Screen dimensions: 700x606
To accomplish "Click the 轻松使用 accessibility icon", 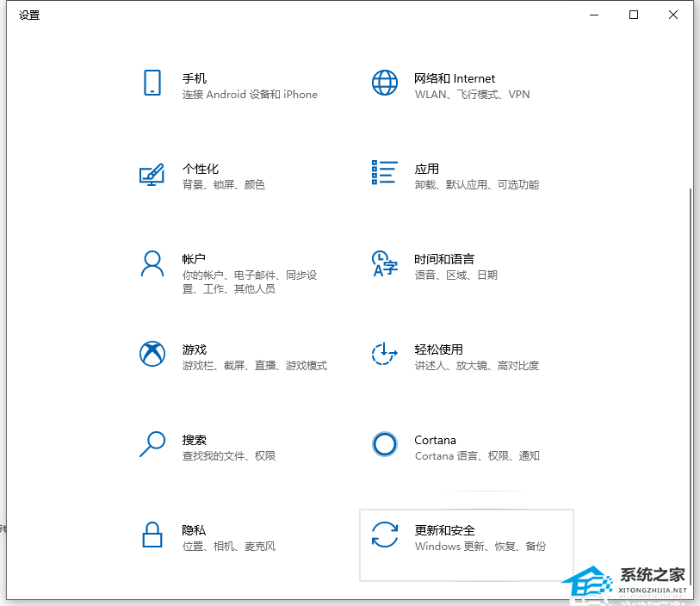I will tap(384, 354).
